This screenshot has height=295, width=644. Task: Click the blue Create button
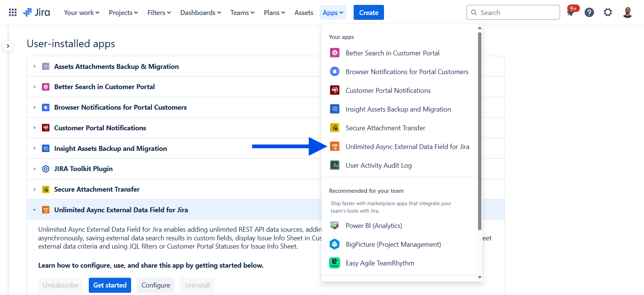click(x=369, y=12)
